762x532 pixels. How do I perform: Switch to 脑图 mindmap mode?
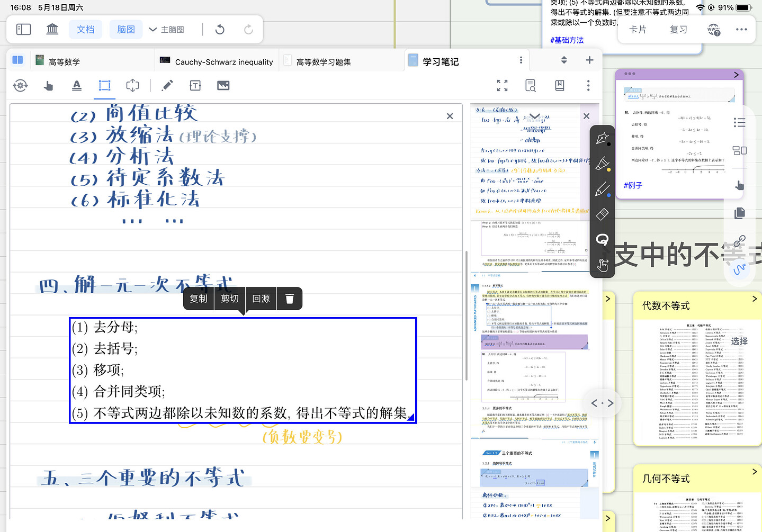[126, 29]
